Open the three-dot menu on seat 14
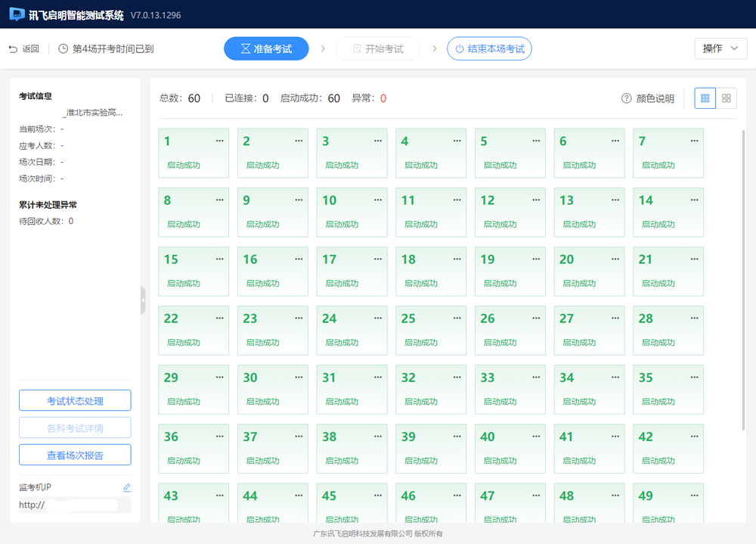756x544 pixels. [x=695, y=200]
